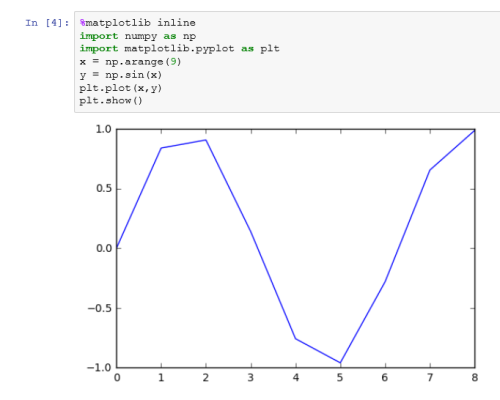
Task: Click the x-axis tick label 4
Action: 296,378
